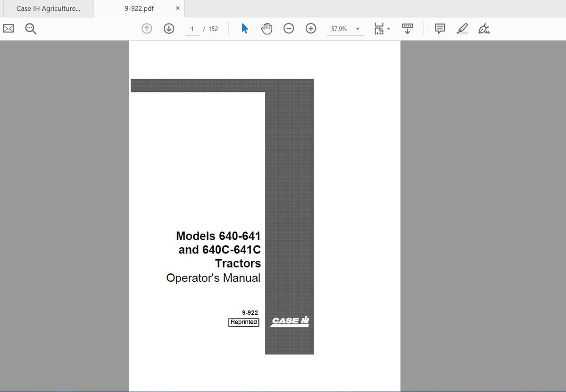The width and height of the screenshot is (566, 392).
Task: Go to next page arrow
Action: pos(169,29)
